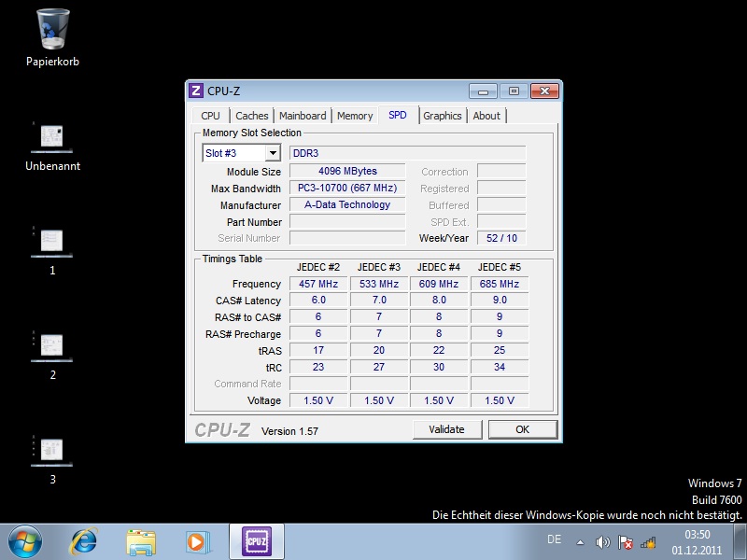Click the CAS# Latency value 9.0
The height and width of the screenshot is (560, 747).
(x=500, y=300)
